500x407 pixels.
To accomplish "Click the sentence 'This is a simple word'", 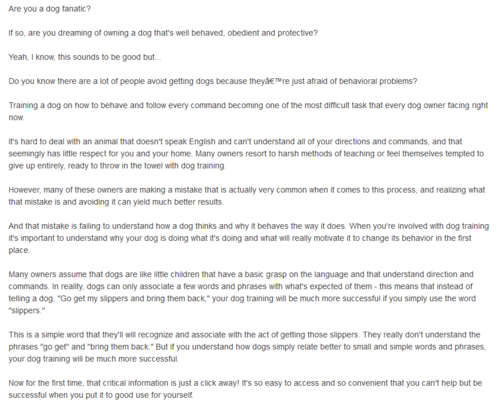I will [184, 335].
